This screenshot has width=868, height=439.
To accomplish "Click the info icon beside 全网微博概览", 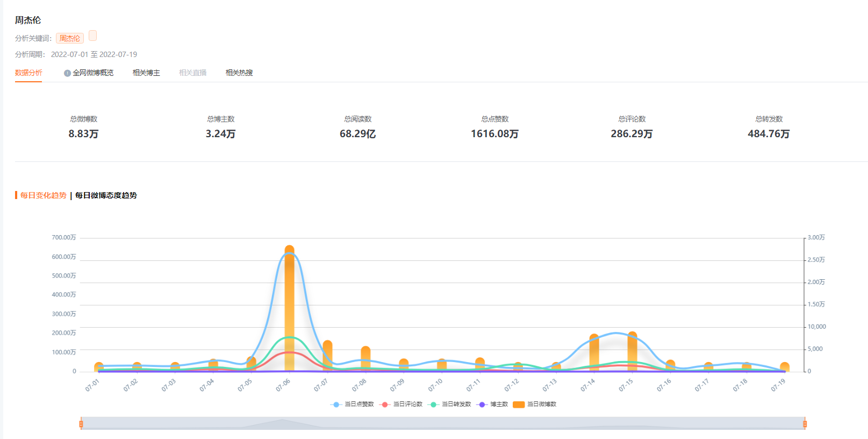I will click(x=67, y=73).
